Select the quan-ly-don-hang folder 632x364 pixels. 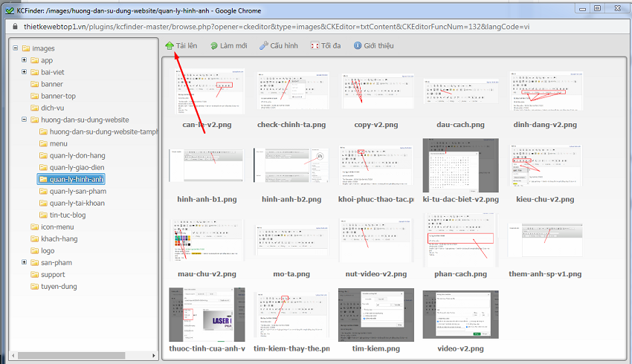pyautogui.click(x=77, y=155)
